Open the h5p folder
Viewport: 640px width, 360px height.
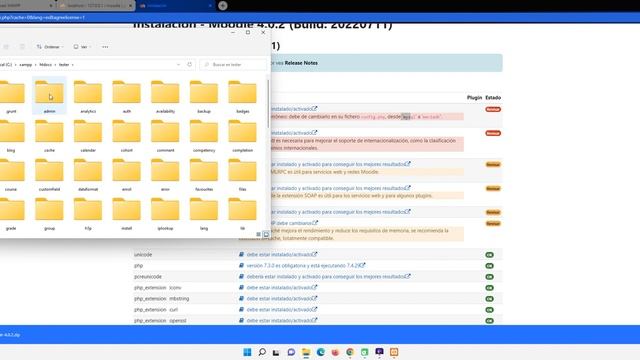88,213
